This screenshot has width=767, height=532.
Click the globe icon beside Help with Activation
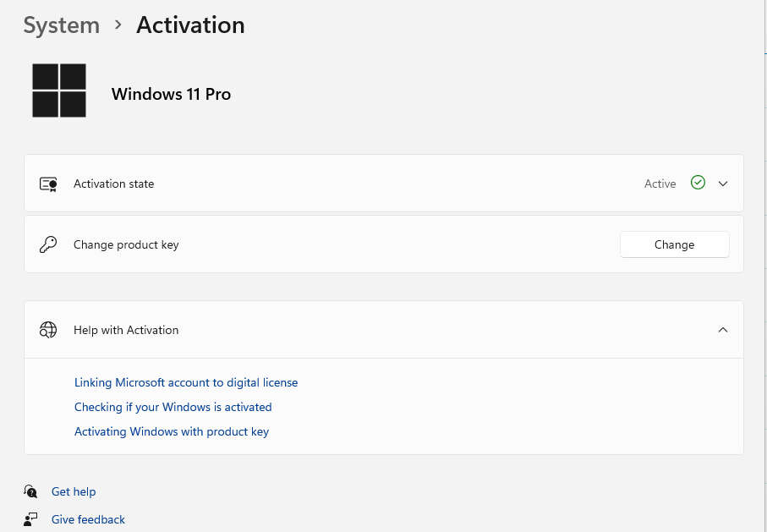pyautogui.click(x=48, y=330)
